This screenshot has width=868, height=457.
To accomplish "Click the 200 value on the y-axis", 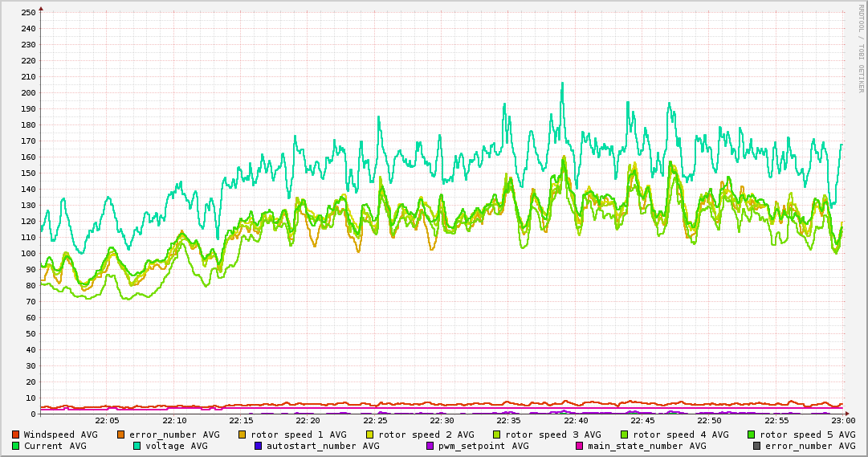I will (27, 92).
